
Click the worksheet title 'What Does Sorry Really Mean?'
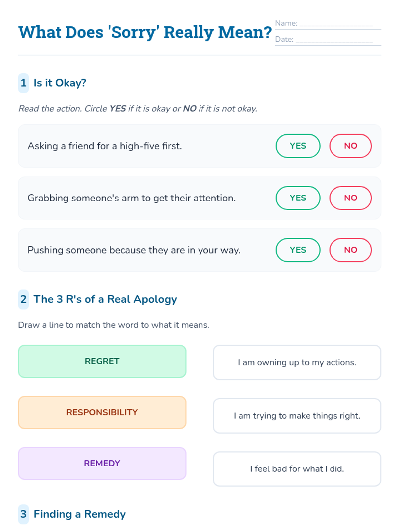coord(145,33)
